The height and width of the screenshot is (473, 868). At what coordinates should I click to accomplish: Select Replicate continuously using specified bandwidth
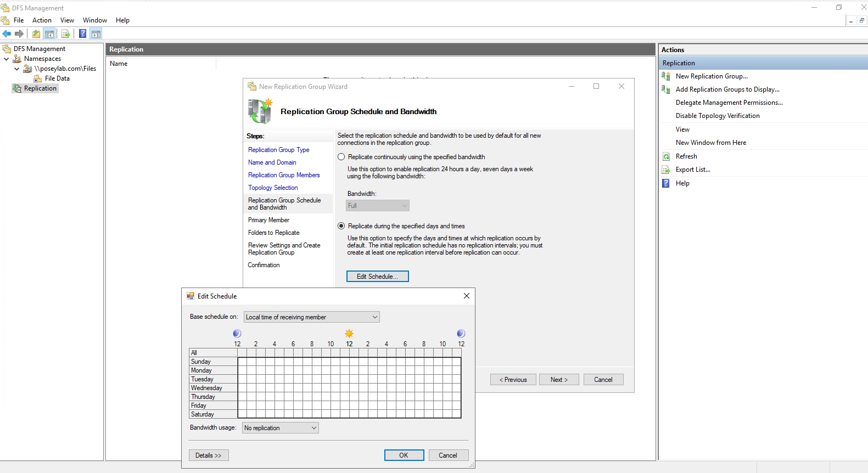click(341, 157)
